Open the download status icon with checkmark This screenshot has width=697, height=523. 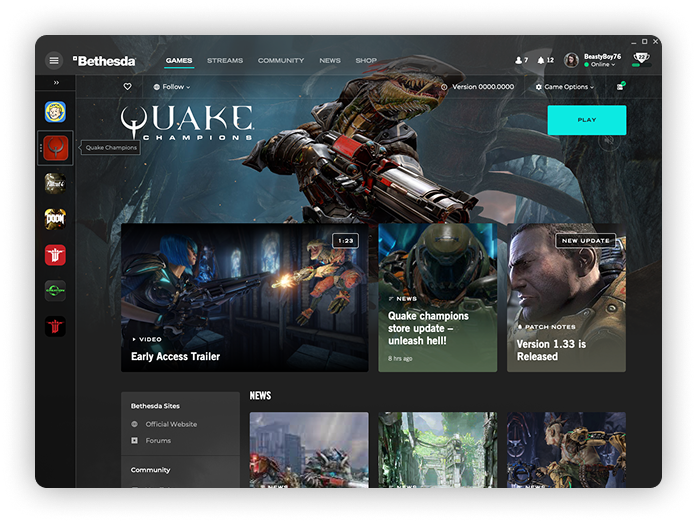pyautogui.click(x=621, y=86)
